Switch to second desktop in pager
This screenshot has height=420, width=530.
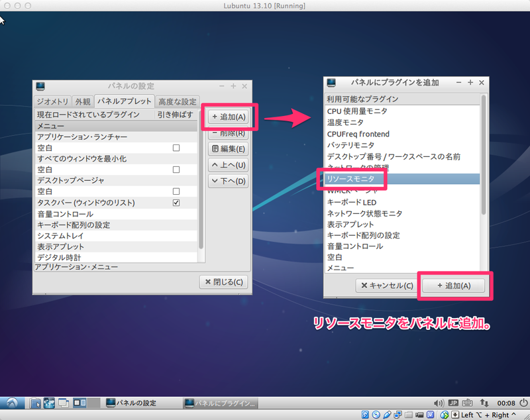[x=93, y=403]
